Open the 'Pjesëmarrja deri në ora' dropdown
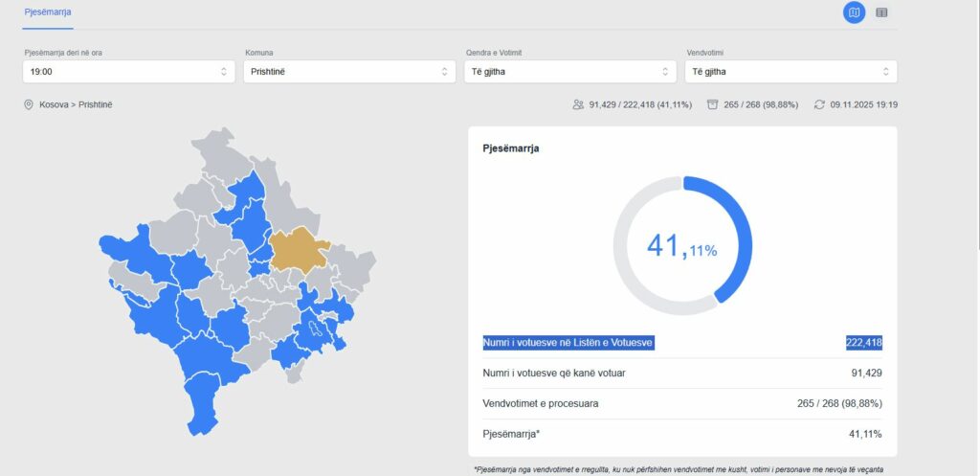 coord(128,72)
